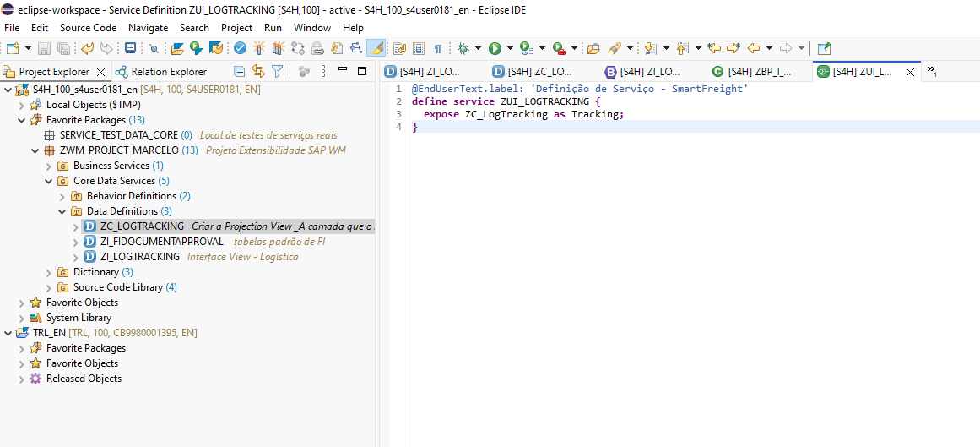The image size is (980, 447).
Task: Click the Check ABAP Development Object icon
Action: pos(241,48)
